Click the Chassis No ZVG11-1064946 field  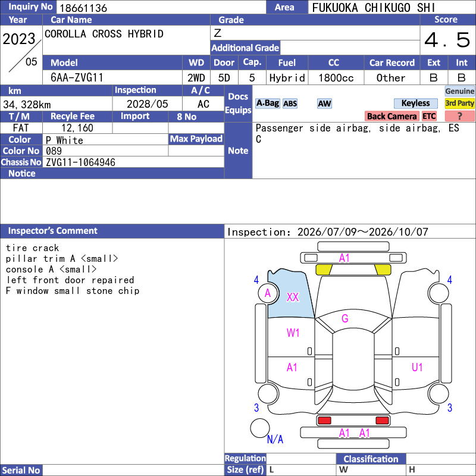(133, 162)
